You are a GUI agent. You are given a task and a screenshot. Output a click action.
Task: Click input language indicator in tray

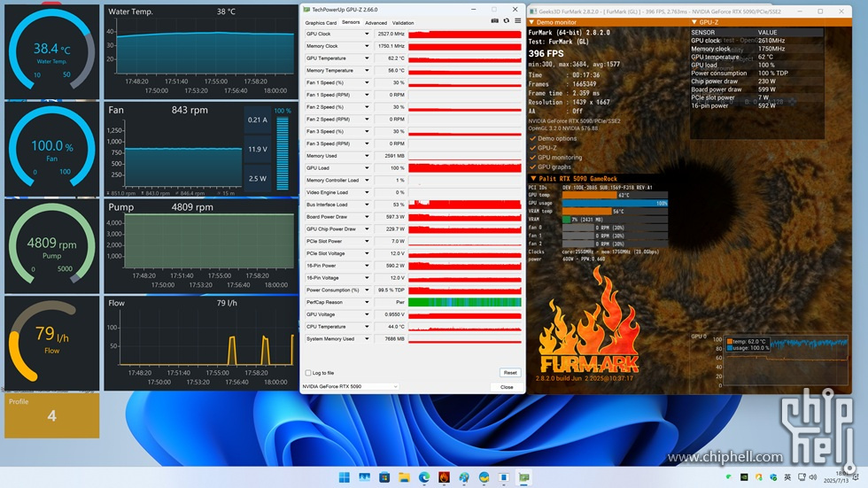[x=787, y=477]
